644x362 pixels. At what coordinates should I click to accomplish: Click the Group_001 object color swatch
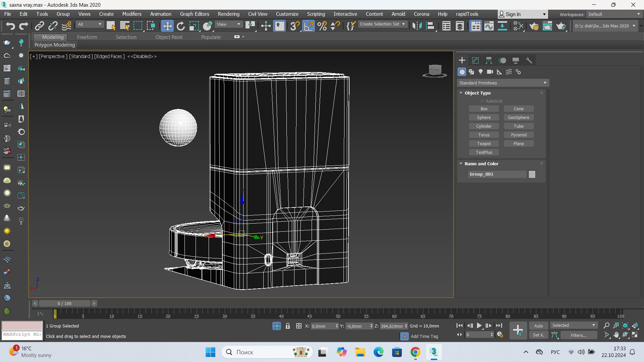point(532,174)
